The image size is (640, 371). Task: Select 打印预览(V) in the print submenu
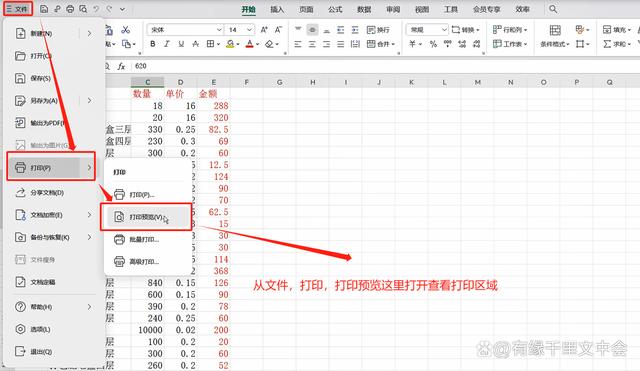click(x=146, y=217)
